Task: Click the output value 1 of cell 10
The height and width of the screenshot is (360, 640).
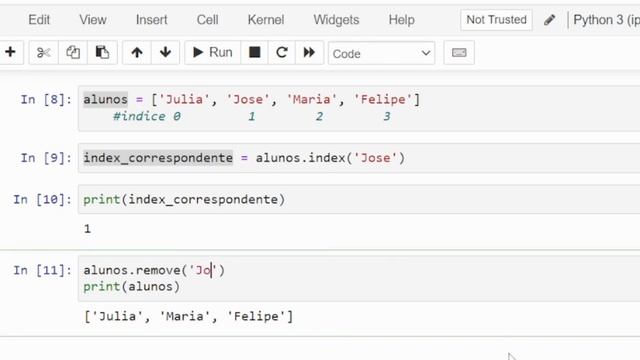Action: coord(87,229)
